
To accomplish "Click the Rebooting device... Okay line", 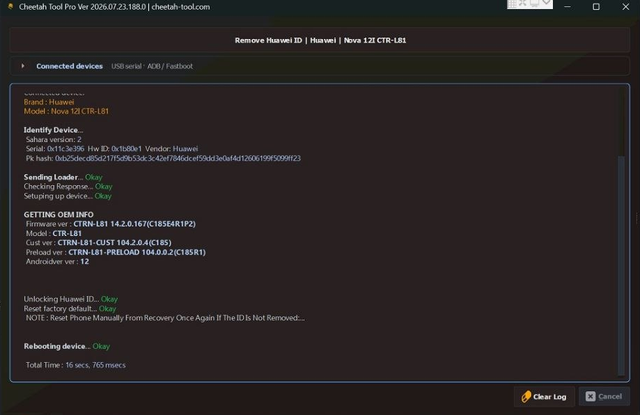I will click(x=67, y=346).
